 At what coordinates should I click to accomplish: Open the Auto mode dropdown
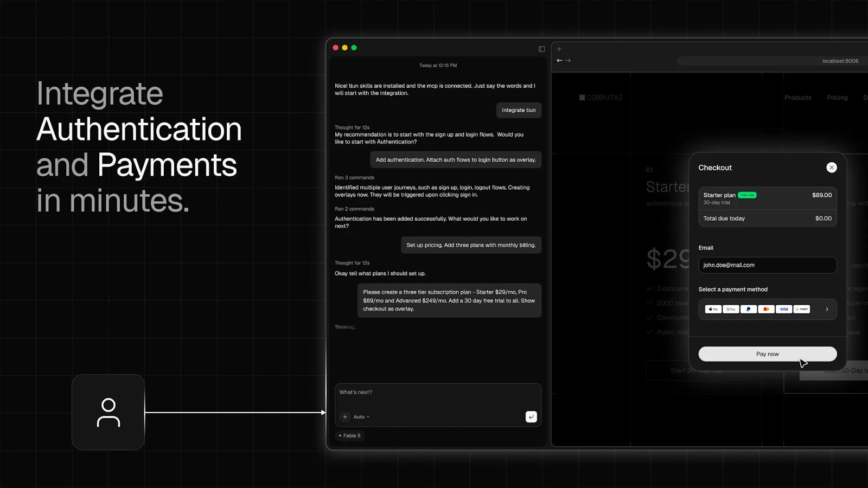(x=361, y=417)
